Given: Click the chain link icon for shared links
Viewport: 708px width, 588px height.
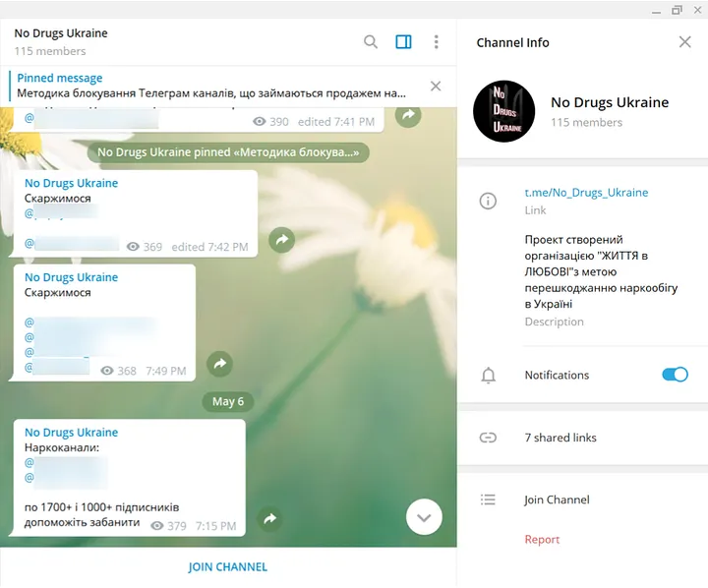Looking at the screenshot, I should pos(488,438).
